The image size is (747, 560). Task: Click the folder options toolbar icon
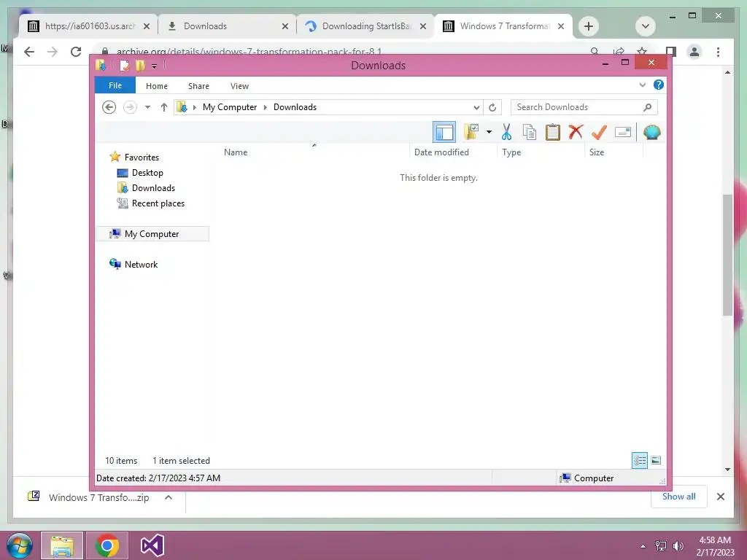tap(471, 132)
